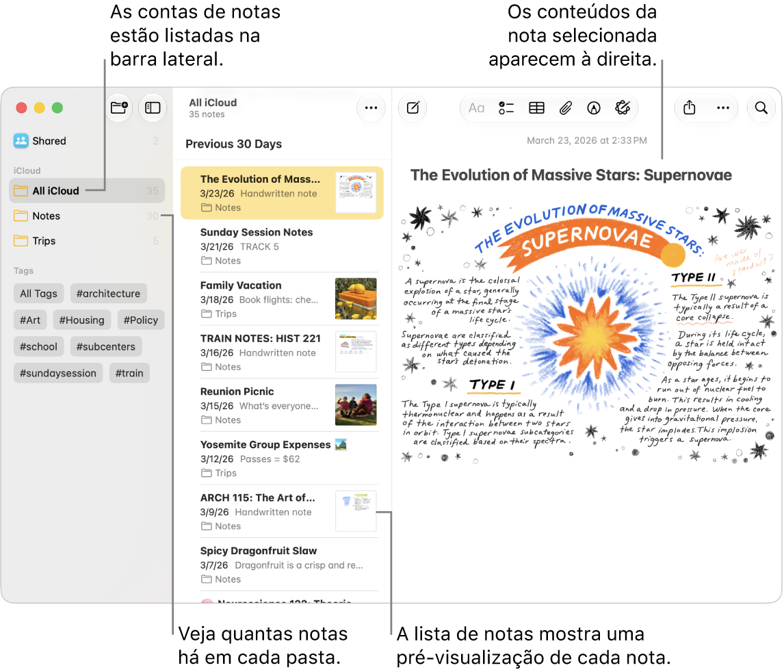Click the Tags section header
This screenshot has width=784, height=672.
[x=23, y=270]
